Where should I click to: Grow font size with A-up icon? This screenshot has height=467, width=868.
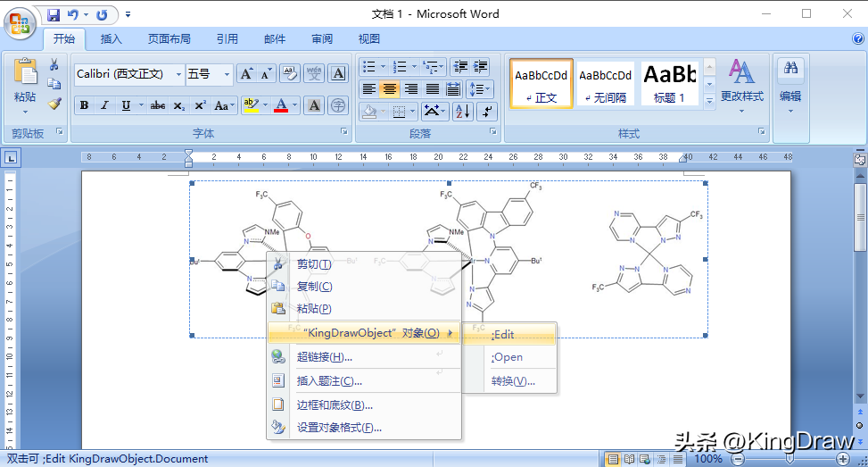coord(246,74)
